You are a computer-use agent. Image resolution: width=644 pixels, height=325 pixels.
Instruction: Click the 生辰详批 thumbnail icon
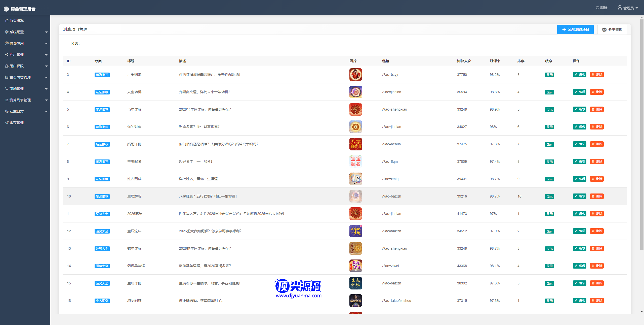pos(355,283)
